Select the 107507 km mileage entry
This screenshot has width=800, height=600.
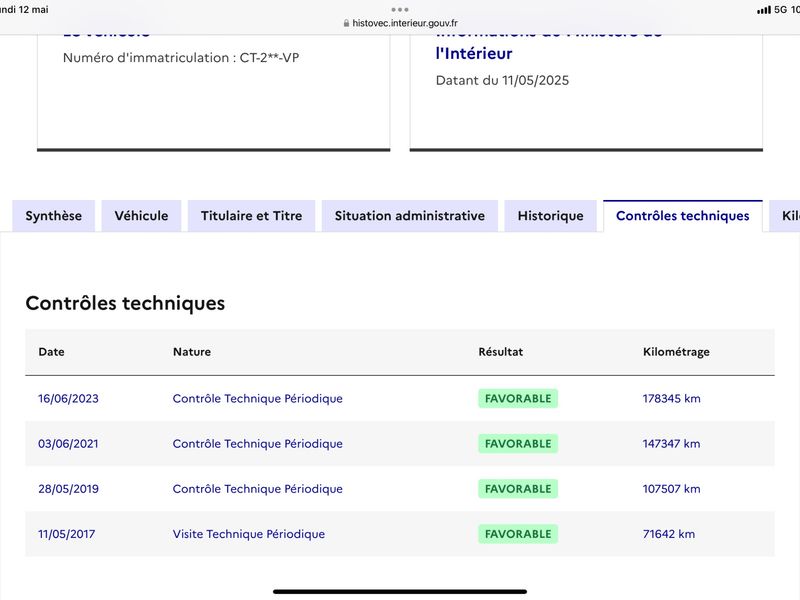click(x=671, y=489)
